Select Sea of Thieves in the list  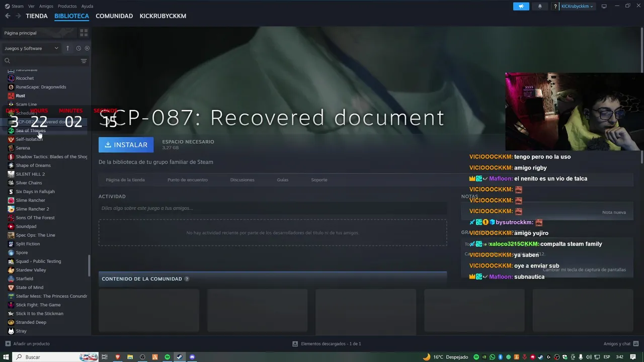(31, 131)
